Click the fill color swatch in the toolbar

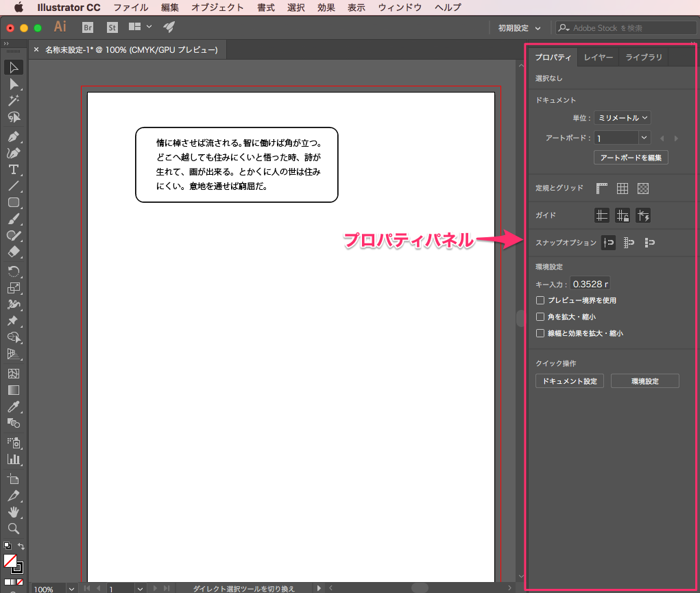[x=10, y=561]
